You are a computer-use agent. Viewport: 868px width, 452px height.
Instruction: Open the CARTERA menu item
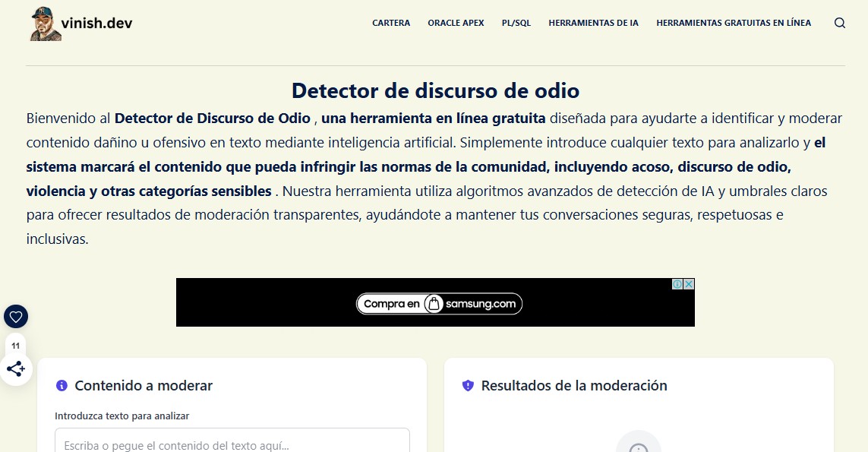[391, 23]
